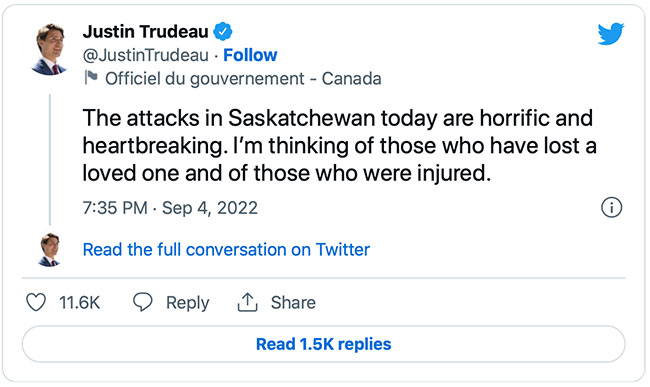650x387 pixels.
Task: Click the government flag label icon
Action: 91,77
